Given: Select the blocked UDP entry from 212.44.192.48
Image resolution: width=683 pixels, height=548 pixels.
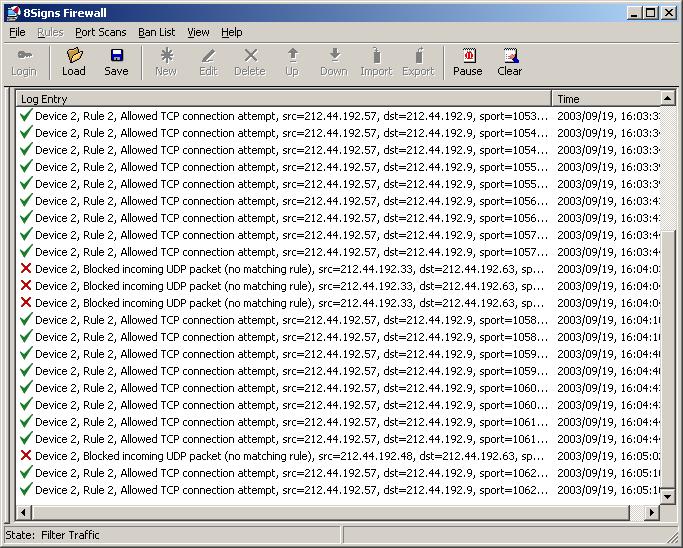Looking at the screenshot, I should (x=285, y=456).
